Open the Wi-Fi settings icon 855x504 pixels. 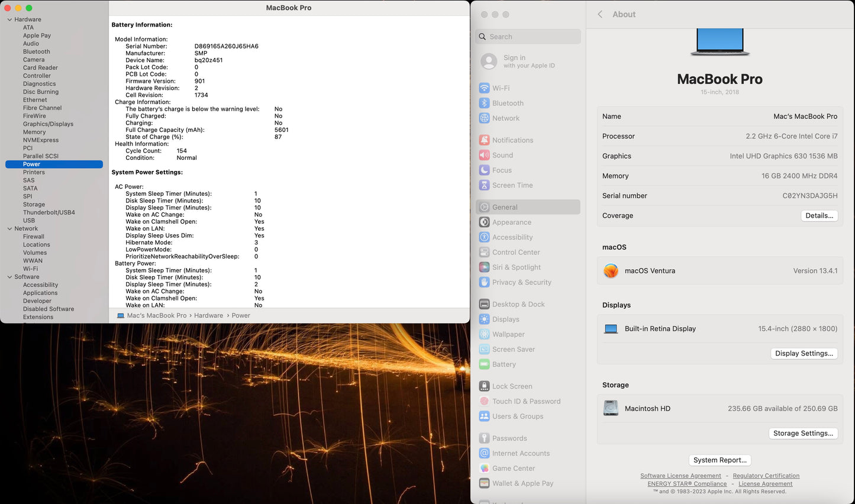click(484, 88)
